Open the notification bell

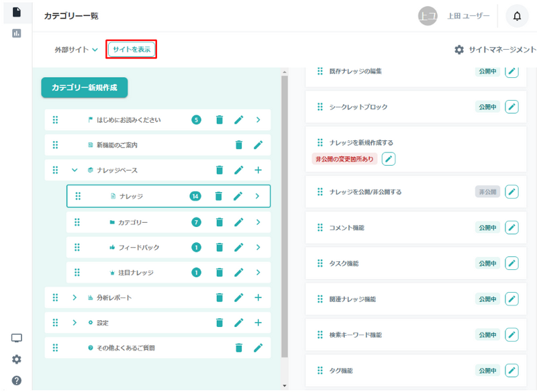coord(517,15)
